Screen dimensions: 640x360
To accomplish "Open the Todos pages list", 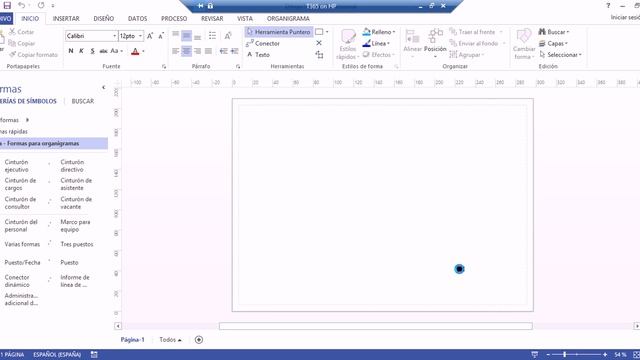I will point(170,340).
